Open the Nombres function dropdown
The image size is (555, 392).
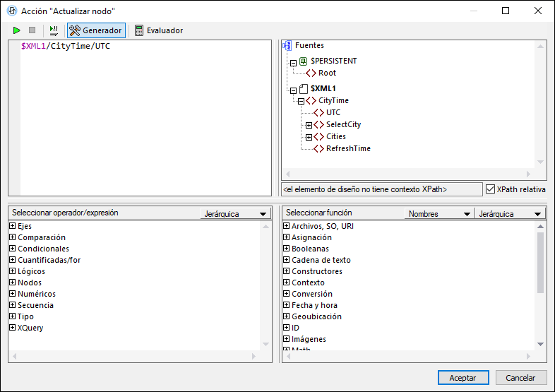[439, 214]
